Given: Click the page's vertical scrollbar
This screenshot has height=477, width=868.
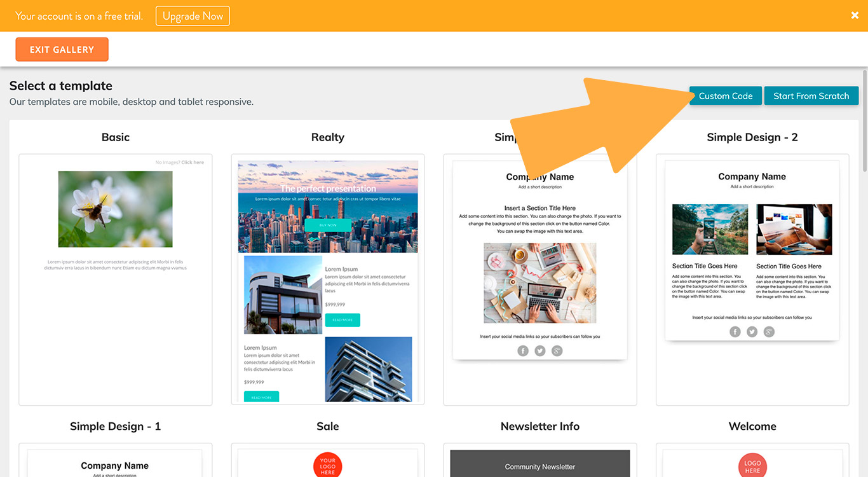Looking at the screenshot, I should pos(864,121).
